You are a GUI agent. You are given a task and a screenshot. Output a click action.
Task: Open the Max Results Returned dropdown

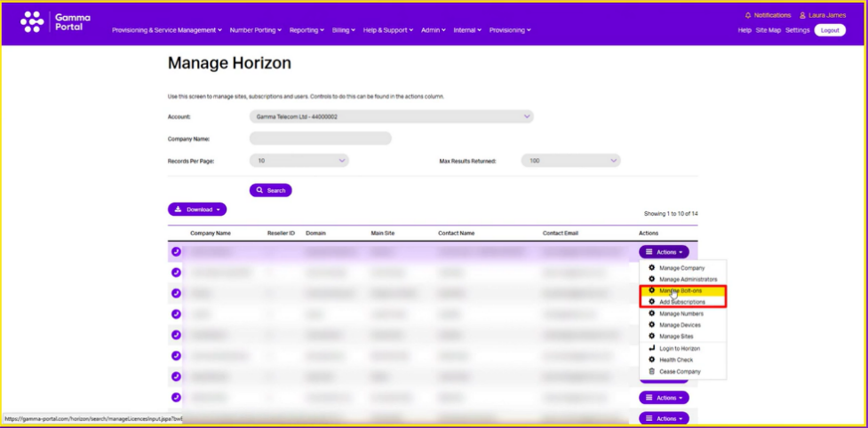570,161
